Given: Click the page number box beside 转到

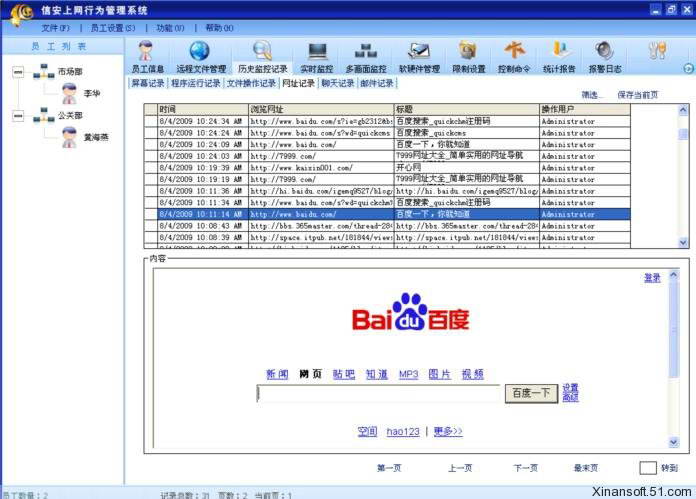Looking at the screenshot, I should click(648, 468).
